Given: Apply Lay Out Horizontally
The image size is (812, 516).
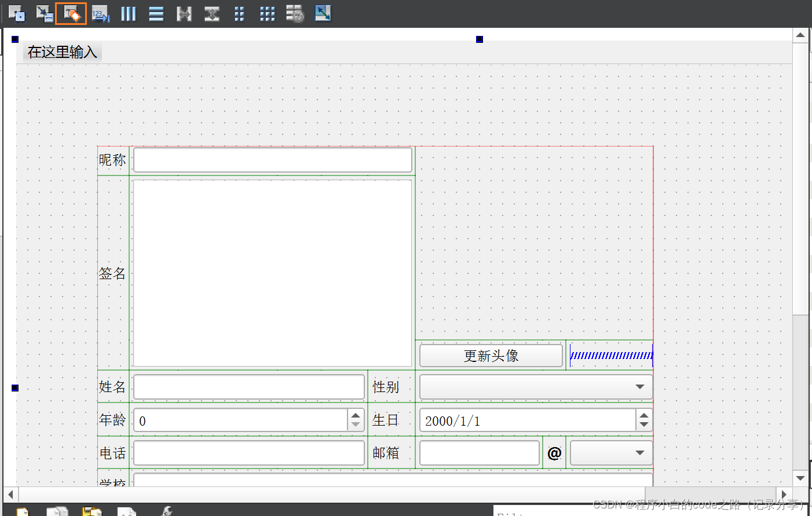Looking at the screenshot, I should click(x=129, y=13).
